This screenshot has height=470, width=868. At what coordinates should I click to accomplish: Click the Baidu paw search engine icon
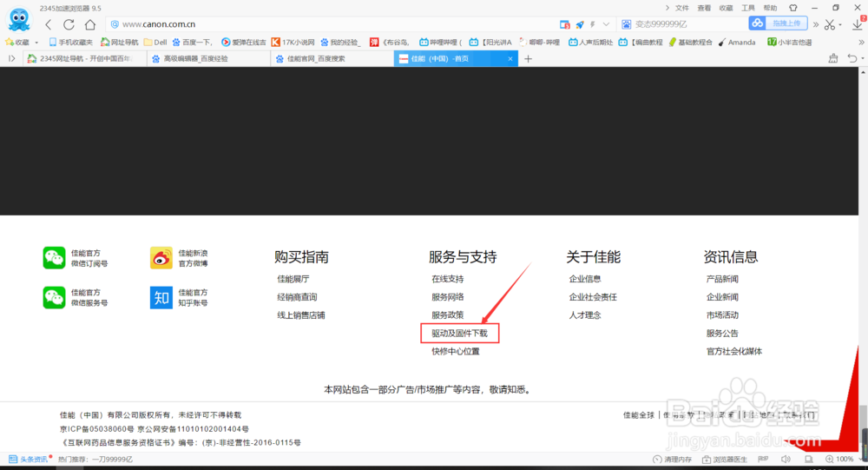626,24
